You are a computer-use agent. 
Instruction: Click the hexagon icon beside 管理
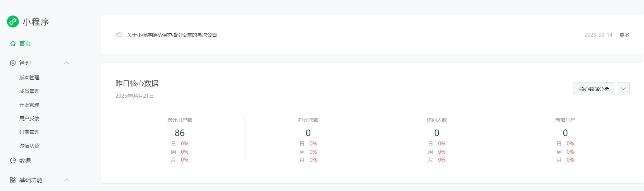[x=13, y=63]
